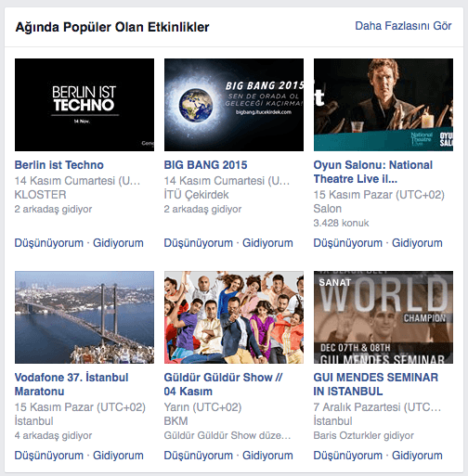The height and width of the screenshot is (476, 468).
Task: Click the 3.428 konuk guest count
Action: click(x=341, y=223)
